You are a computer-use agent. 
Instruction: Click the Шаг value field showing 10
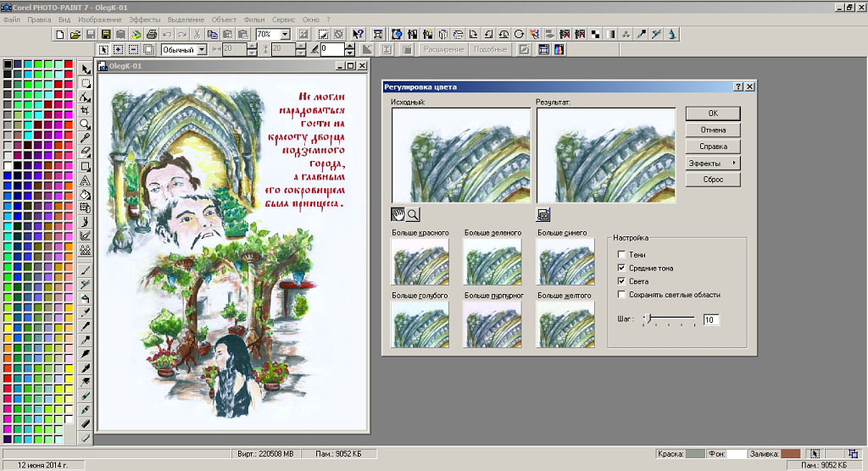(711, 320)
